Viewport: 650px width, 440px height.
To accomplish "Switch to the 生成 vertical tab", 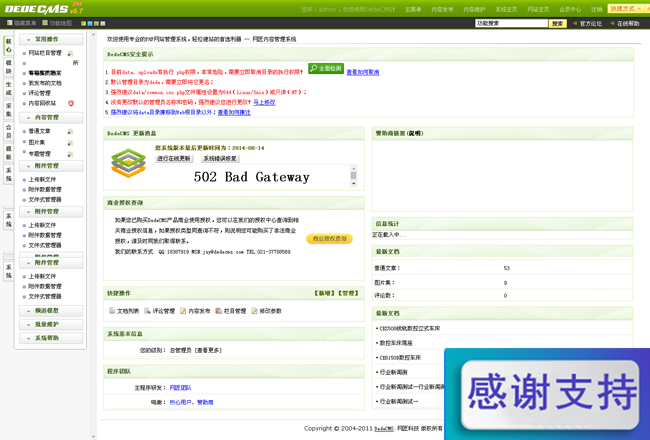I will [x=8, y=89].
